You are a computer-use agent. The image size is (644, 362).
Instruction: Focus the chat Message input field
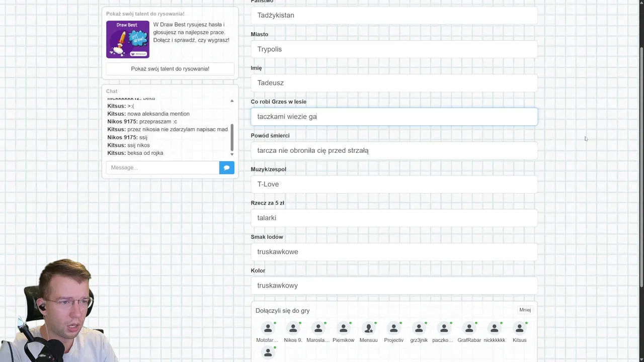163,167
